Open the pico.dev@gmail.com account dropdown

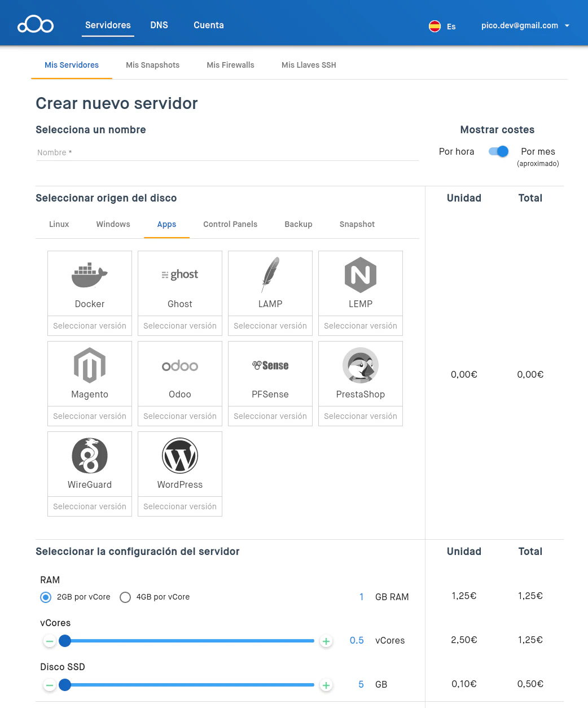[x=525, y=25]
